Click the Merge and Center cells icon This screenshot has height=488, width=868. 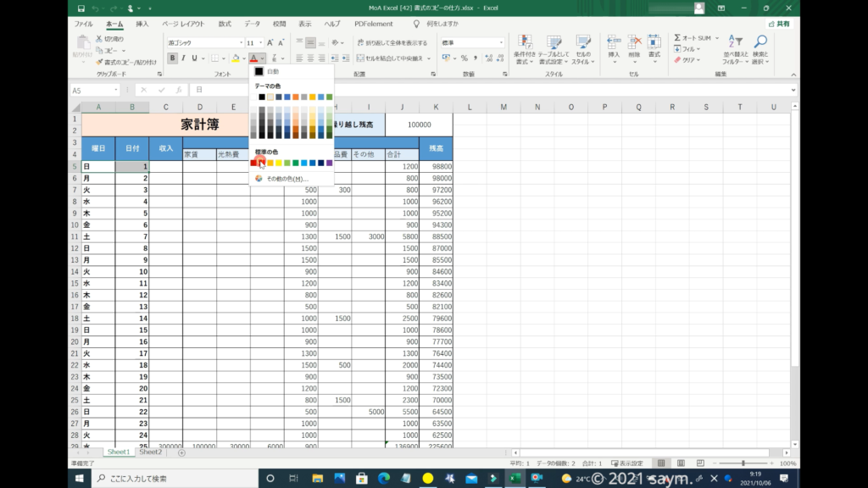point(360,58)
